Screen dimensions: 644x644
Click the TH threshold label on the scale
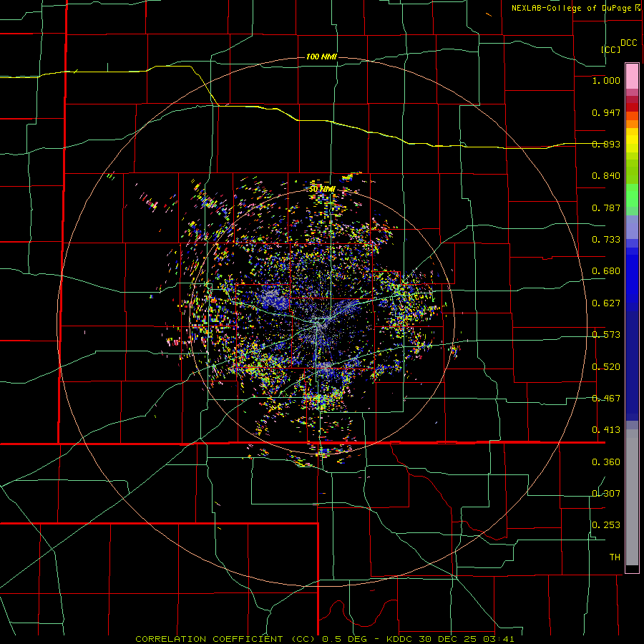point(615,557)
